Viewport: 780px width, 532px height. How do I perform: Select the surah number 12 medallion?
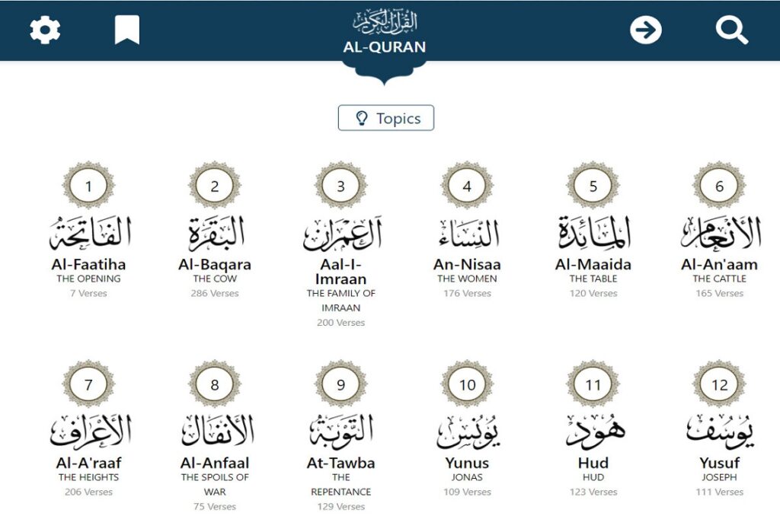[x=719, y=384]
